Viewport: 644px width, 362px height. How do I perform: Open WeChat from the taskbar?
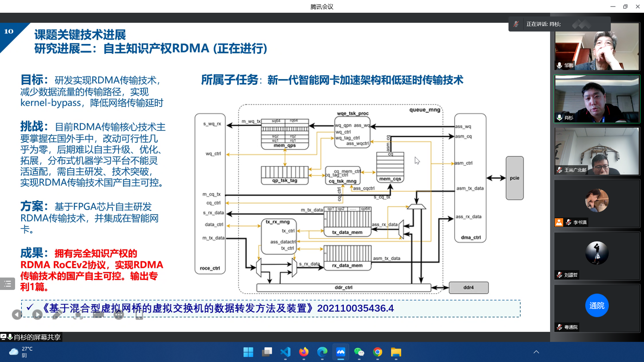tap(359, 352)
